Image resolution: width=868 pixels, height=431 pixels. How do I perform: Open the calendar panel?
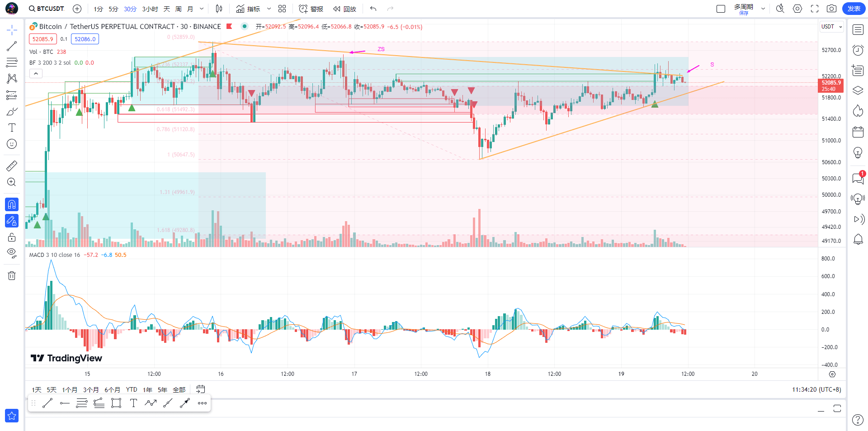(x=858, y=132)
